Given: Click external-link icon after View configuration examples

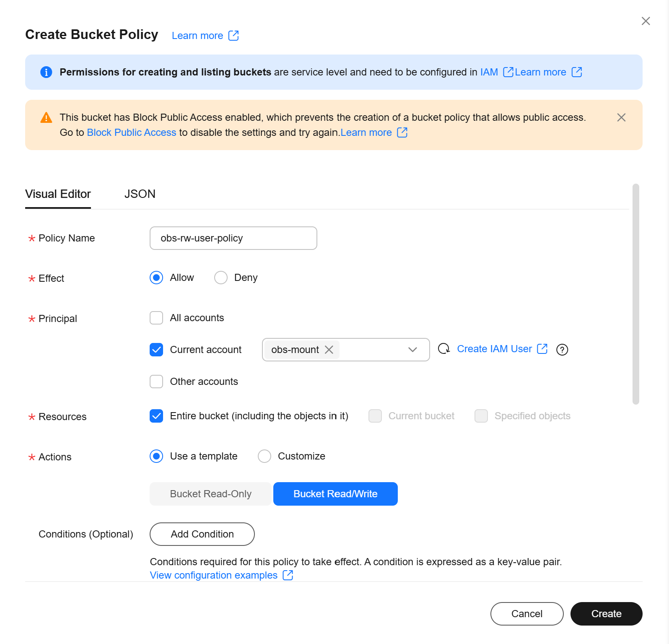Looking at the screenshot, I should point(288,575).
